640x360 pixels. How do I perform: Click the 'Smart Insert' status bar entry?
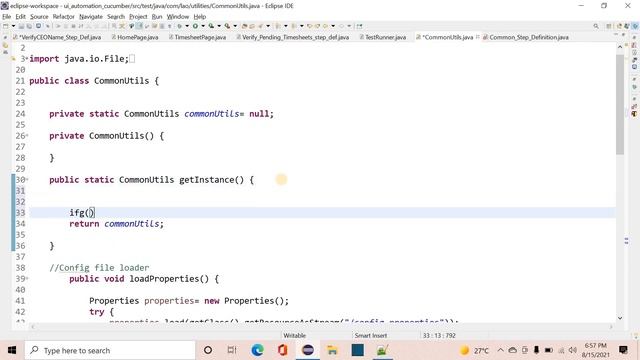coord(371,336)
